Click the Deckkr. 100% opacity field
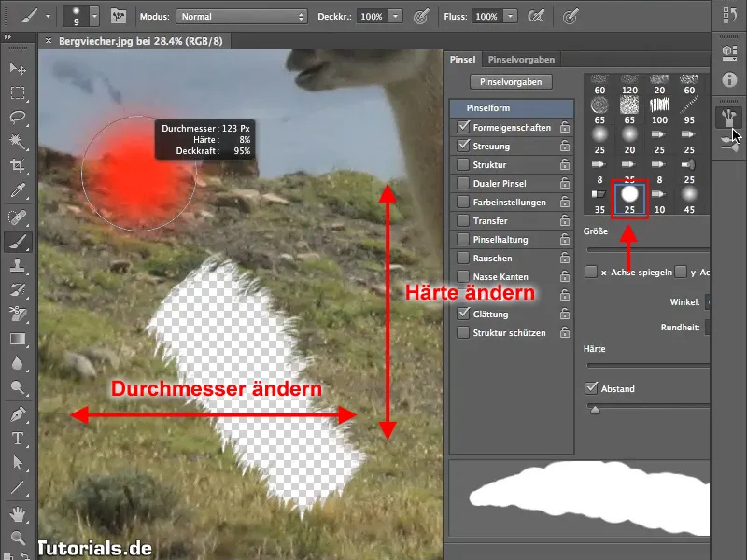 372,17
